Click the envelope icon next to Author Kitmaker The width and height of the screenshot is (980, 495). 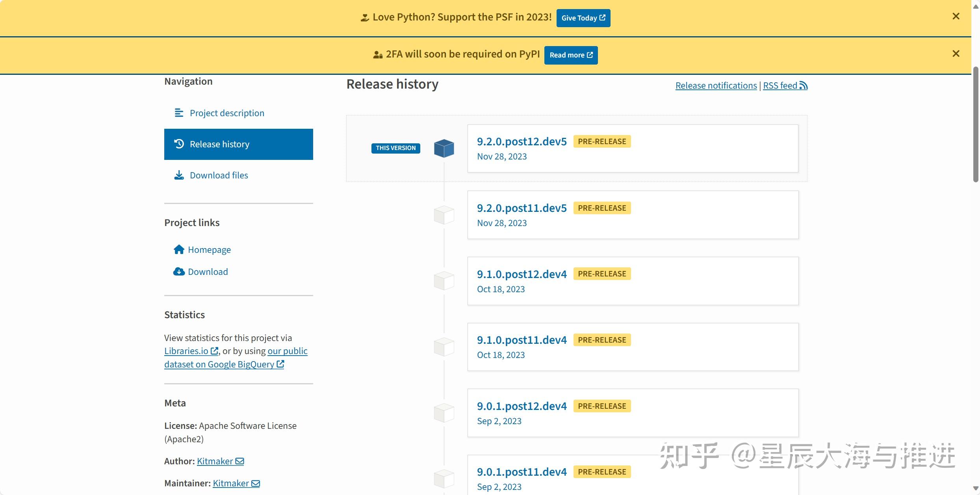pyautogui.click(x=239, y=461)
